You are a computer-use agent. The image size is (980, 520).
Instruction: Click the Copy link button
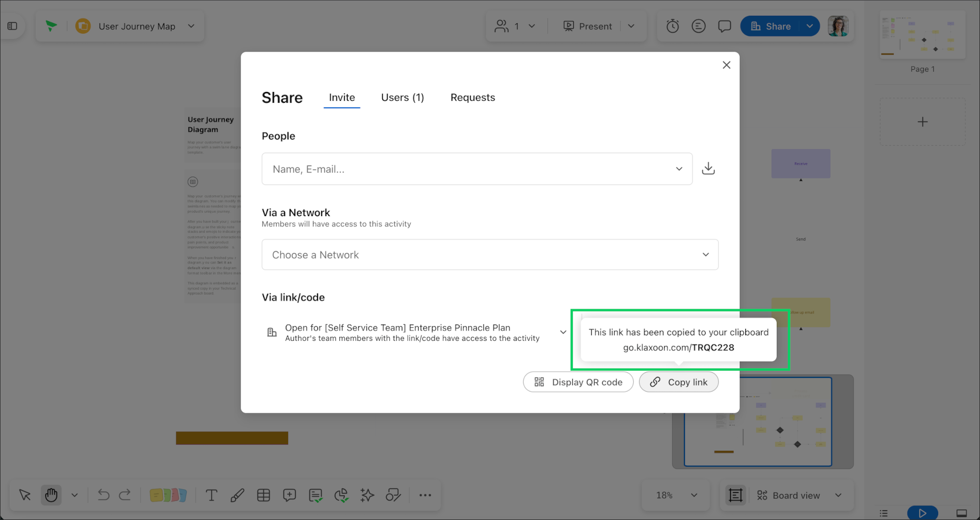point(679,382)
